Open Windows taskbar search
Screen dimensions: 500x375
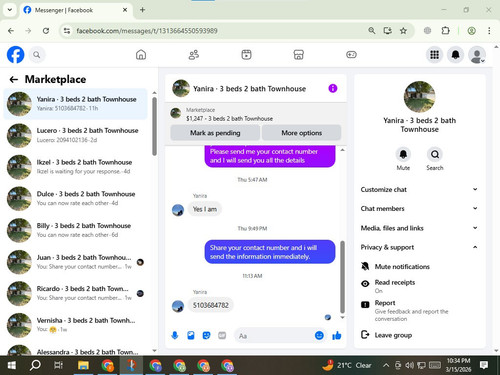[35, 365]
